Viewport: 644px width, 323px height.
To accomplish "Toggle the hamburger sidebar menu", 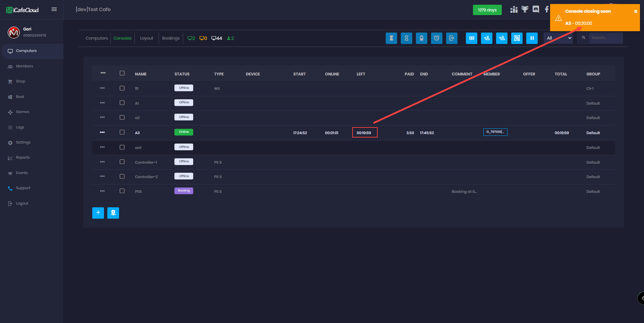I will pos(54,9).
